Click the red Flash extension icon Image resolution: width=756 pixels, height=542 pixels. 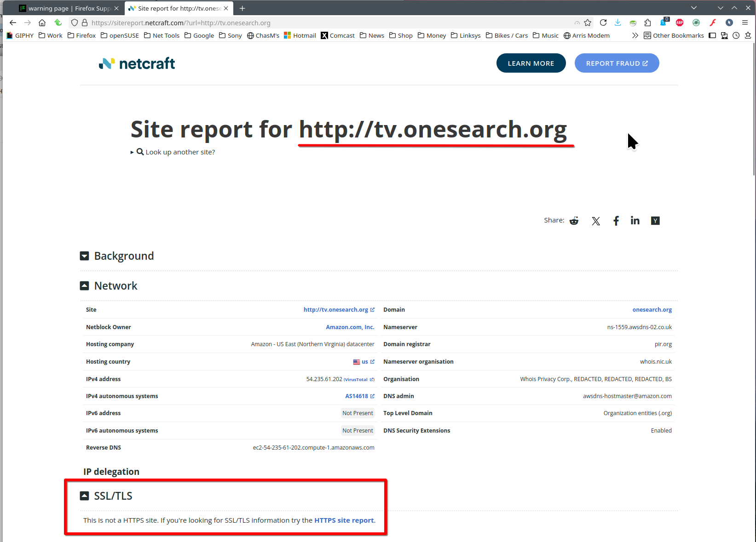coord(713,23)
